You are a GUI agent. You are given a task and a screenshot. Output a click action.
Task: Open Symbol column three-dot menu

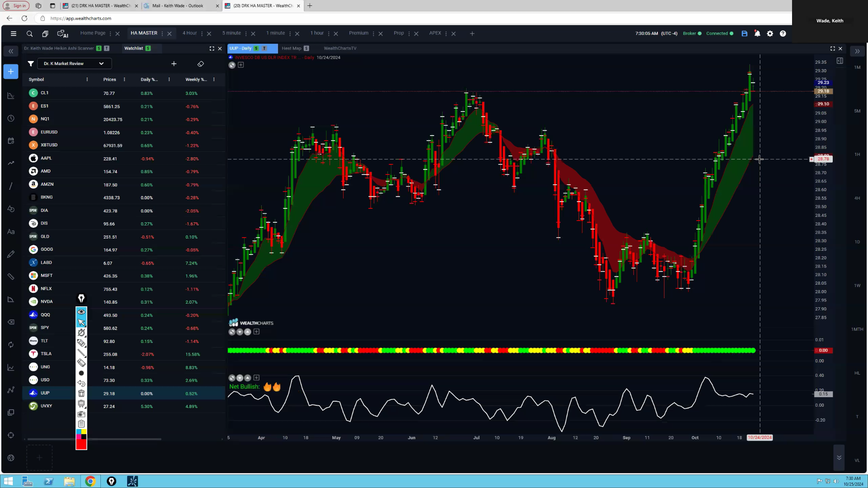click(87, 80)
